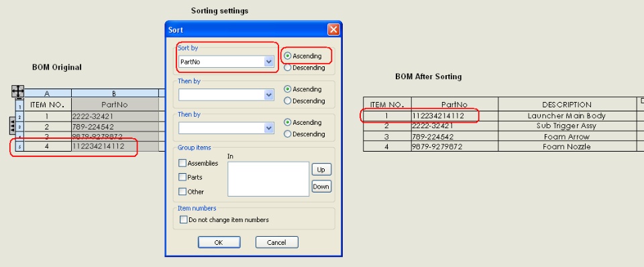Click PartNo header in original BOM
644x267 pixels.
(115, 105)
